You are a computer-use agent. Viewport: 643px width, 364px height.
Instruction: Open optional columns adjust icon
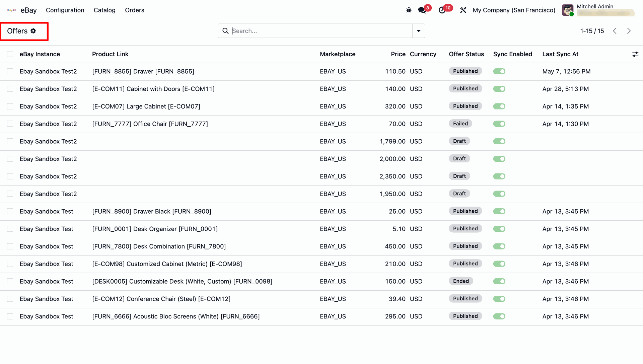tap(635, 54)
